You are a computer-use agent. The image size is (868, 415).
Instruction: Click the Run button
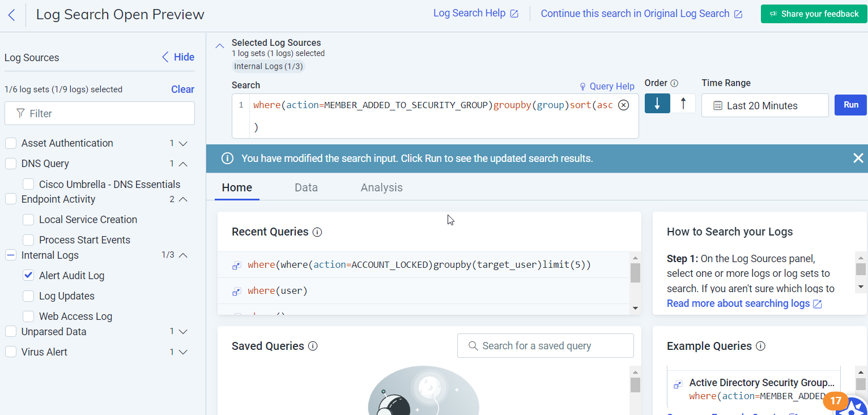coord(850,105)
